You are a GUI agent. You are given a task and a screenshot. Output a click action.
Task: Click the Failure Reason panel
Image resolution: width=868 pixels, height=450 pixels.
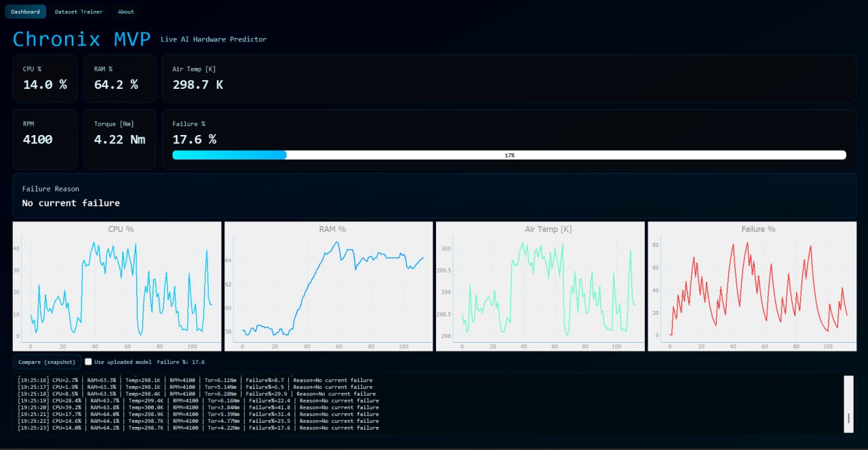pos(434,197)
